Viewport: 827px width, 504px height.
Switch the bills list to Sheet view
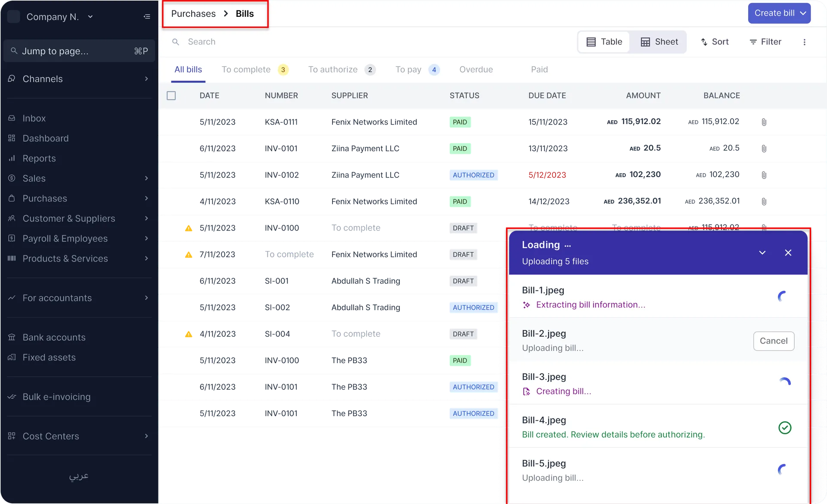pos(659,42)
